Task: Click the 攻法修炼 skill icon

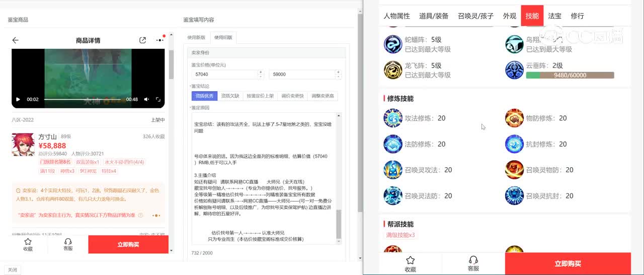Action: tap(393, 118)
